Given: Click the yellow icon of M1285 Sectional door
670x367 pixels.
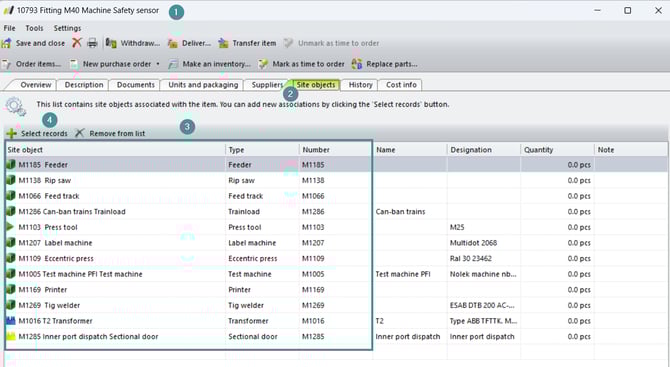Looking at the screenshot, I should [11, 336].
